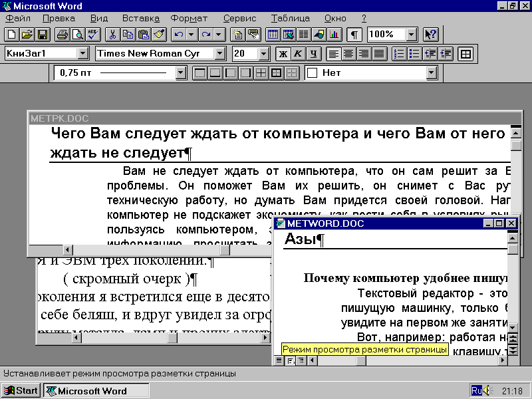Open a file with the Open folder icon

pyautogui.click(x=27, y=35)
